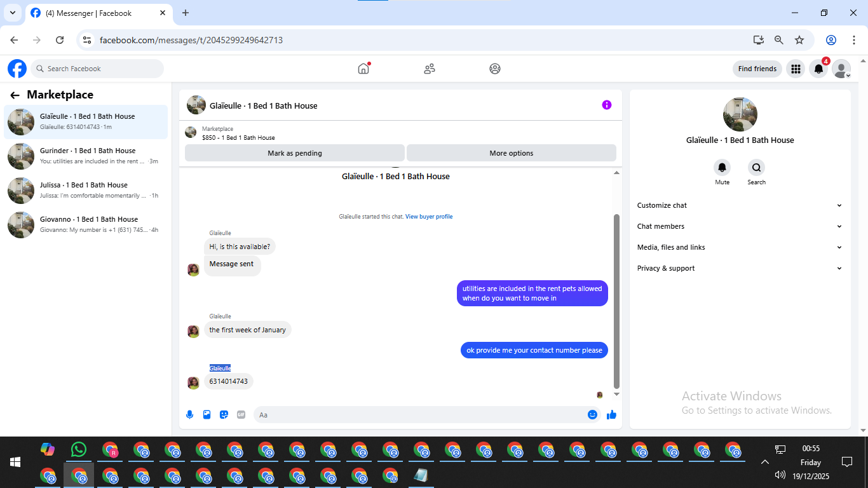
Task: Open the Groups icon in top navigation
Action: (495, 69)
